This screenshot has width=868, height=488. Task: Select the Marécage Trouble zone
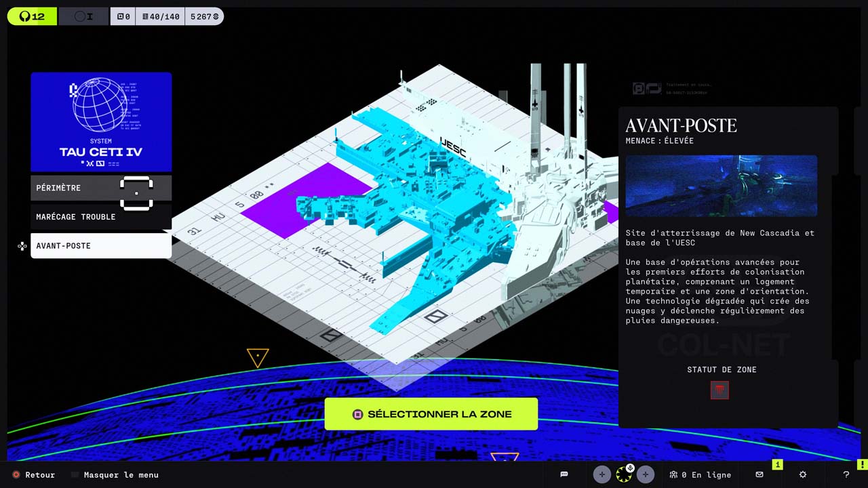100,217
